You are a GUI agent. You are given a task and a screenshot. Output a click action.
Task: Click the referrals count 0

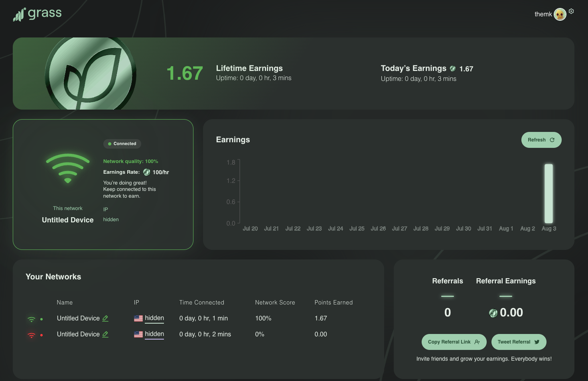coord(448,312)
